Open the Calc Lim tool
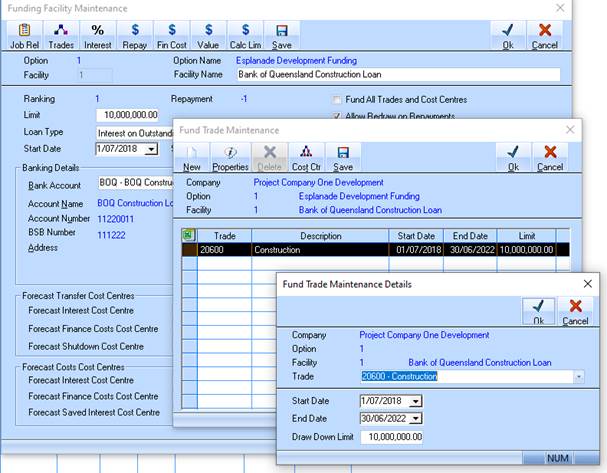This screenshot has width=607, height=473. pos(244,36)
